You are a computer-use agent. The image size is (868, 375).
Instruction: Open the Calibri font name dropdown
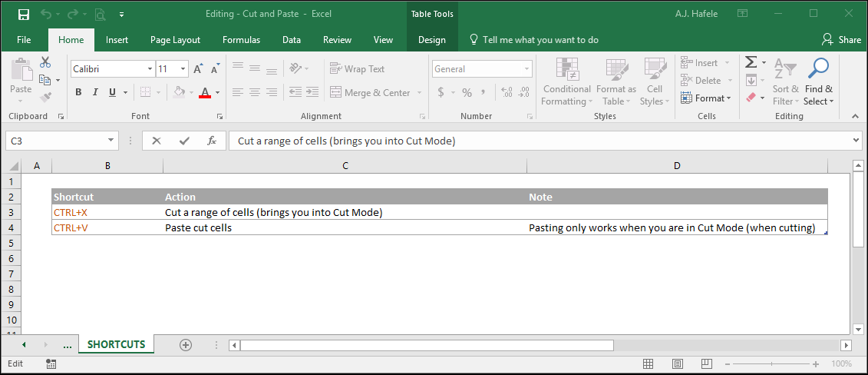pyautogui.click(x=150, y=69)
